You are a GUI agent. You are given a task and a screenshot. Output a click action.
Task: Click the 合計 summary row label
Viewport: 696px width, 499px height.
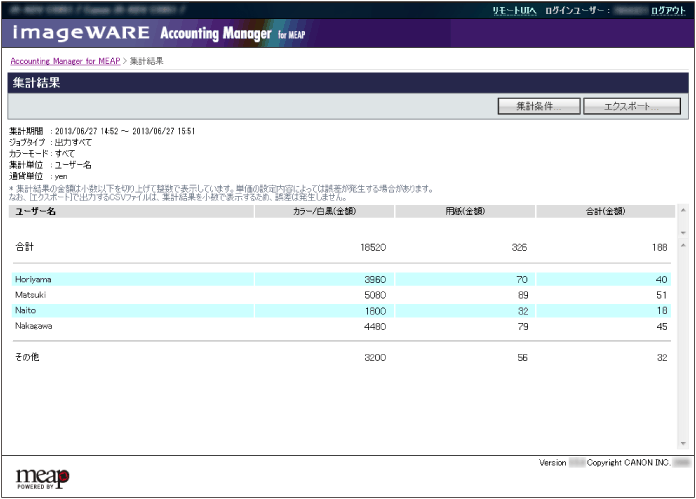click(x=24, y=246)
